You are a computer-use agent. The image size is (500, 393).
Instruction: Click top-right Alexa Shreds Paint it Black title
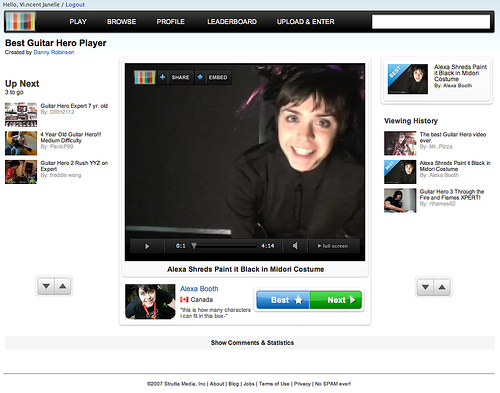click(x=460, y=73)
